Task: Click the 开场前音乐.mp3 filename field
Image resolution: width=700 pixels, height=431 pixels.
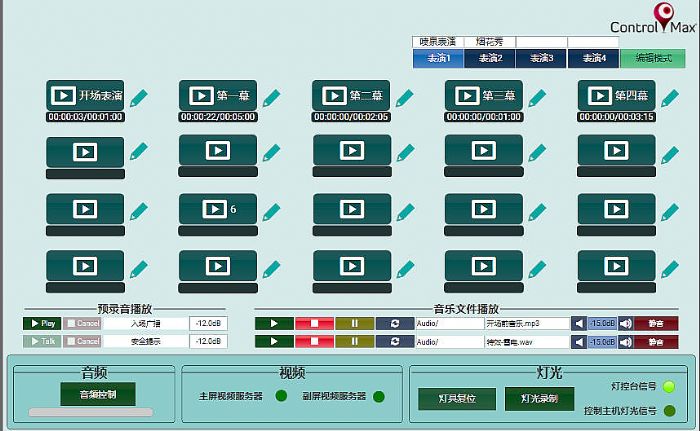Action: (527, 323)
